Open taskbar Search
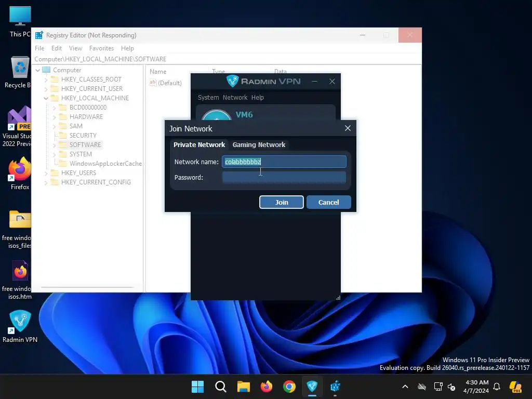 (220, 387)
